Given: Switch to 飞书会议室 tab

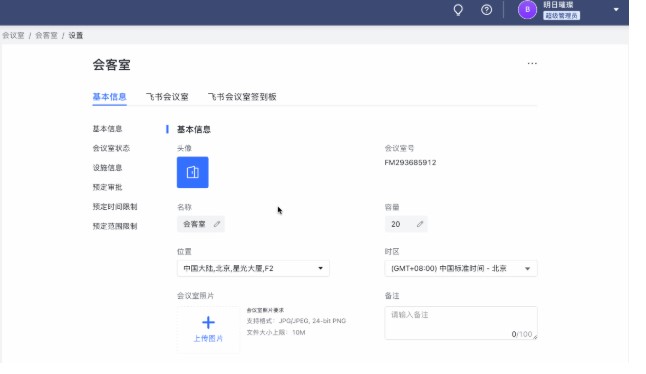Looking at the screenshot, I should 167,97.
